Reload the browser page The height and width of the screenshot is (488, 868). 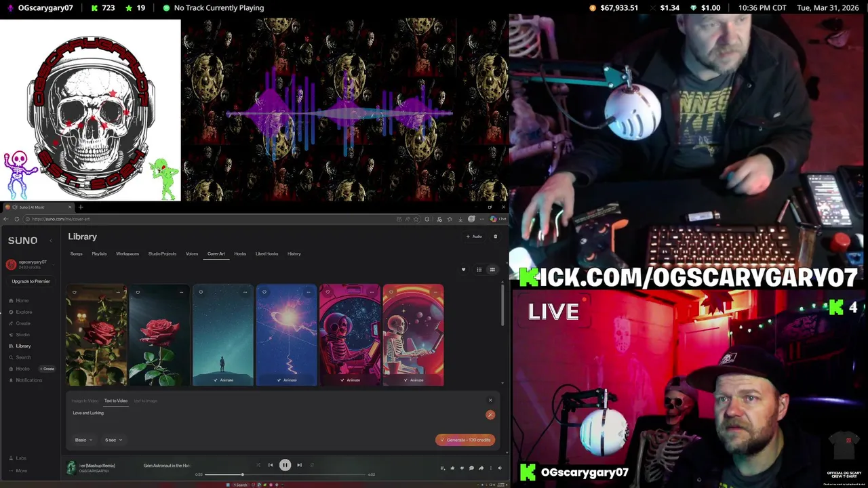point(17,219)
